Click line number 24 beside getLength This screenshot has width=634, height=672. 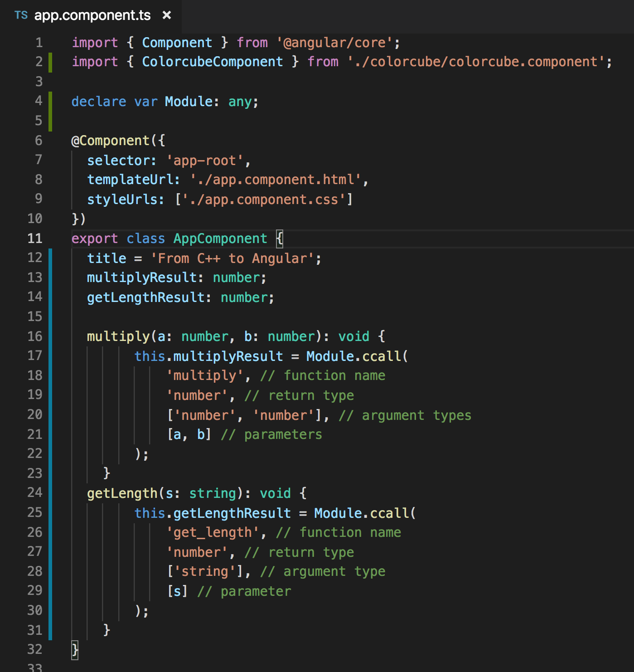click(x=35, y=493)
